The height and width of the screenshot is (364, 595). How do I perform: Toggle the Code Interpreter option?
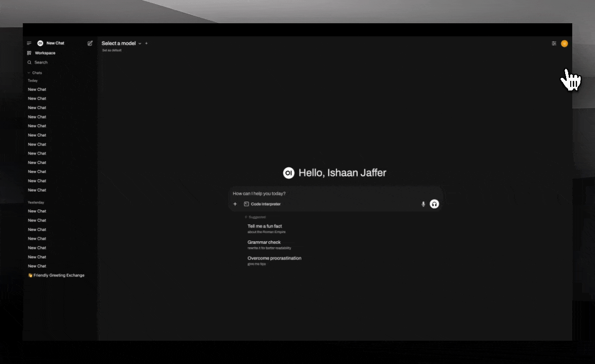[x=262, y=204]
